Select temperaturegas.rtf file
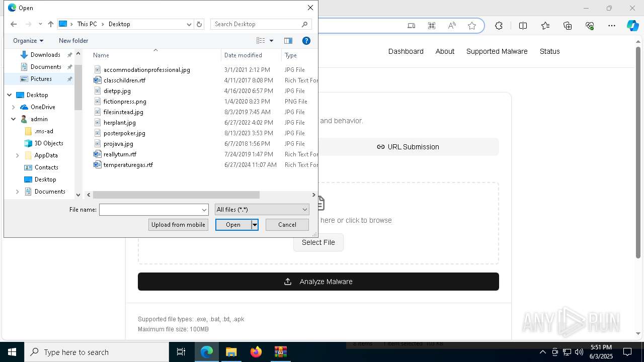This screenshot has height=362, width=644. [x=128, y=165]
